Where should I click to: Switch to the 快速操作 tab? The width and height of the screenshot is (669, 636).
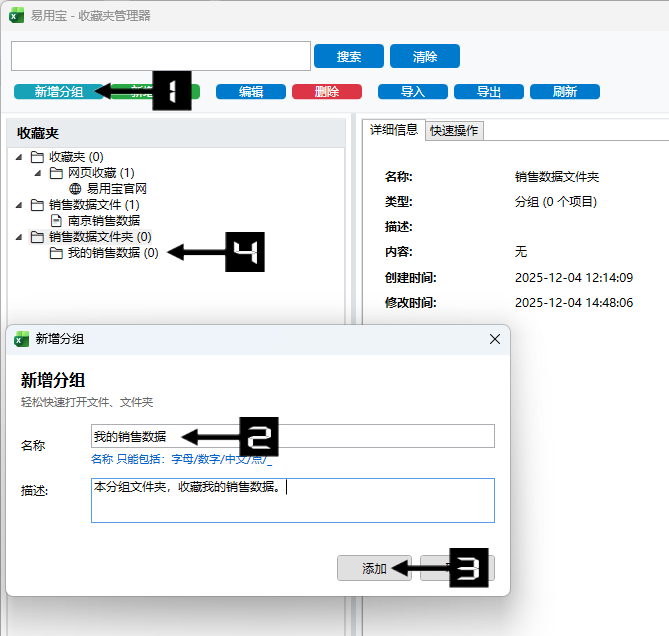click(x=454, y=130)
